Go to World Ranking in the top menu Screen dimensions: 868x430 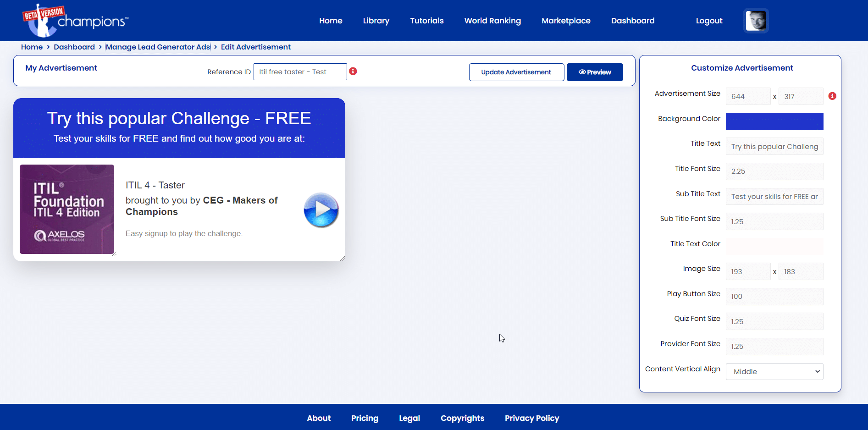point(492,21)
